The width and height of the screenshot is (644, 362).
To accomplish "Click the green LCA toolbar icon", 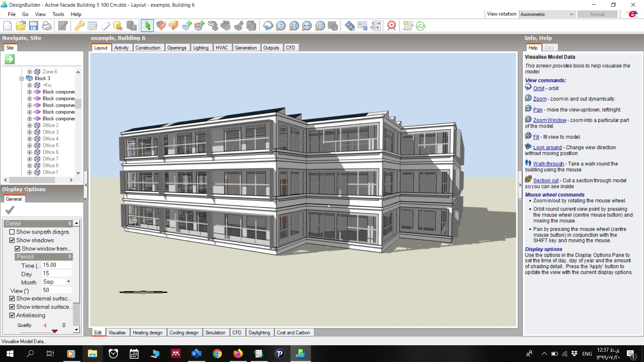I will tap(421, 26).
